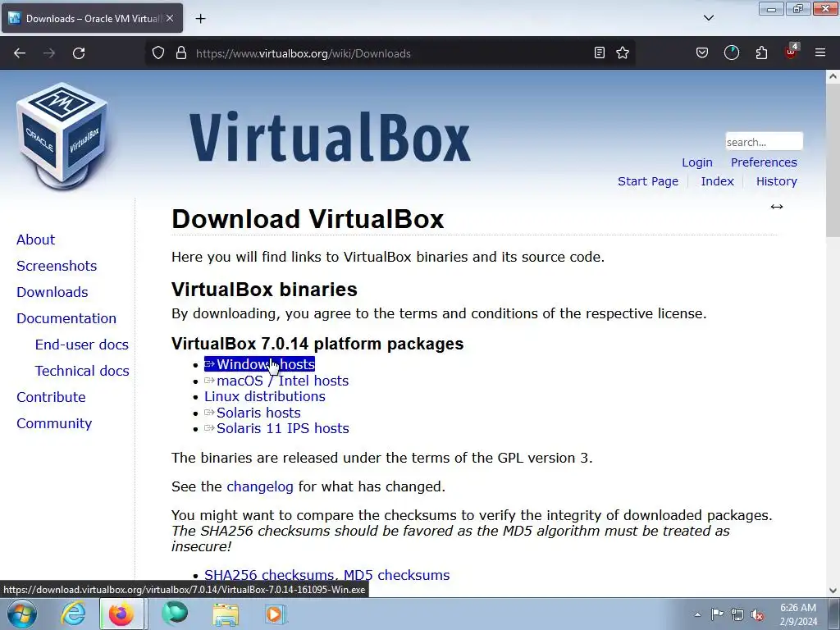Open Community in the sidebar
Screen dimensions: 840x630
click(54, 423)
